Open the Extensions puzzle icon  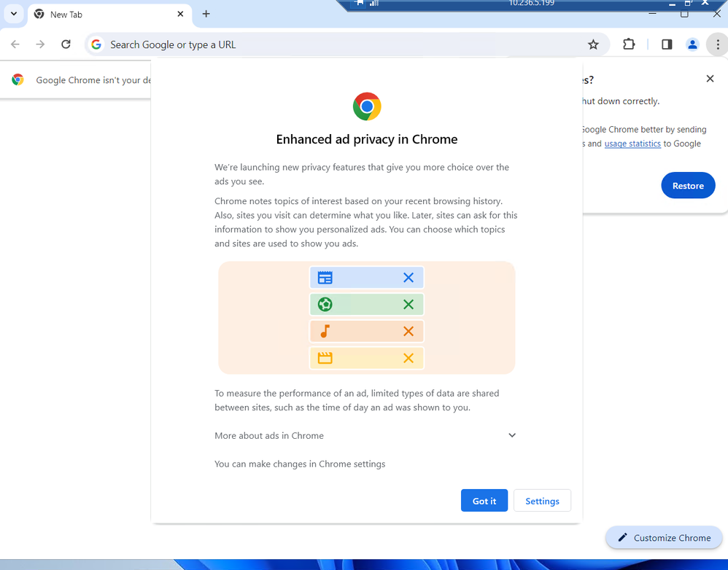(x=629, y=44)
